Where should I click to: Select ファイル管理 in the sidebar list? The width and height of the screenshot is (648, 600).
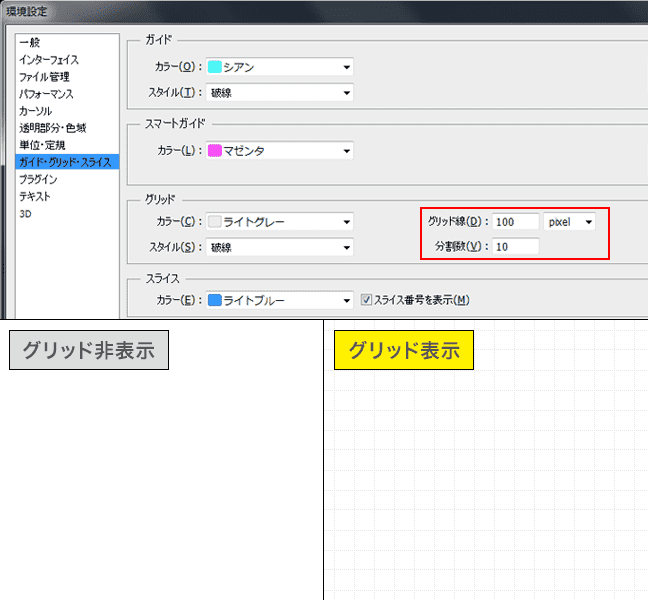click(44, 77)
